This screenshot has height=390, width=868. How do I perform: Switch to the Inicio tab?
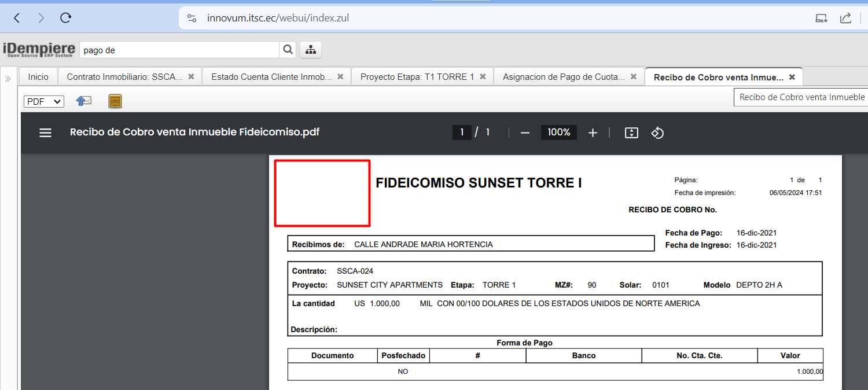tap(38, 76)
